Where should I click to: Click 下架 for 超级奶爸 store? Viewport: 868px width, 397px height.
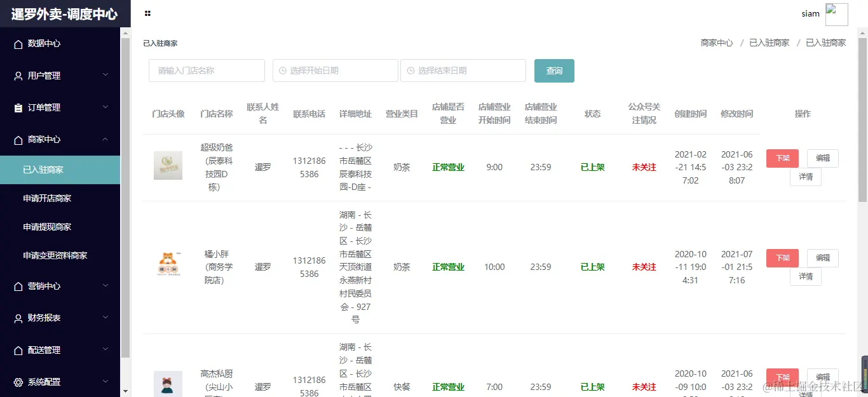pos(782,158)
